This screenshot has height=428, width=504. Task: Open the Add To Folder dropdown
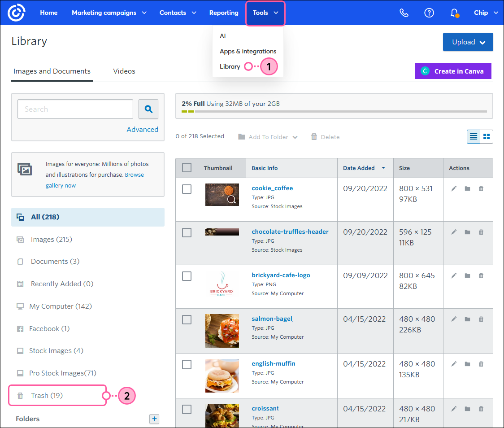pos(268,137)
